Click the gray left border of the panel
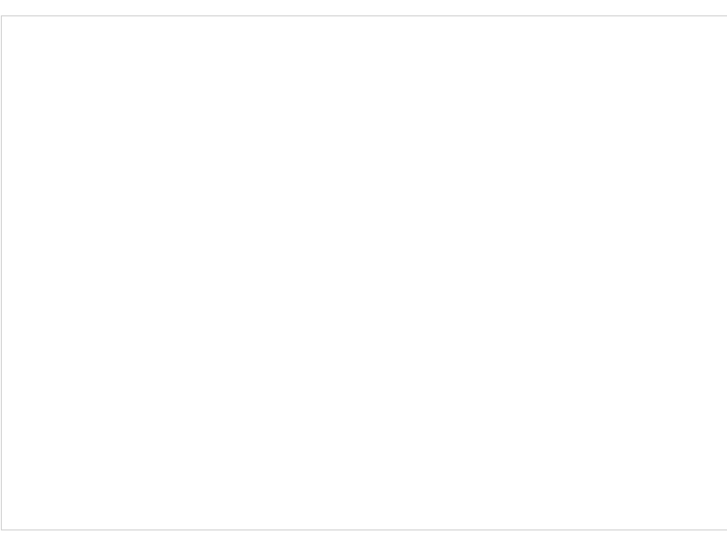727x545 pixels. (1, 273)
